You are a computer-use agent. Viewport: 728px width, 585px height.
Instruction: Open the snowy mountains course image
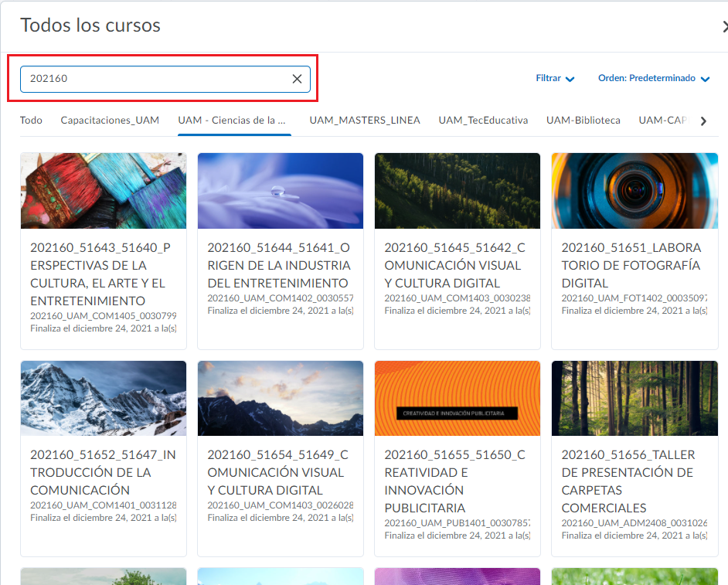104,399
